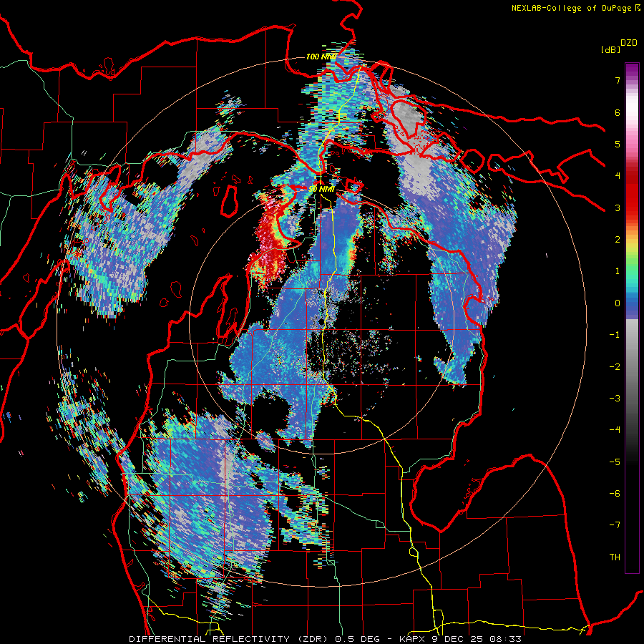This screenshot has height=644, width=644.
Task: Click the -7 value on the color scale
Action: coord(615,525)
